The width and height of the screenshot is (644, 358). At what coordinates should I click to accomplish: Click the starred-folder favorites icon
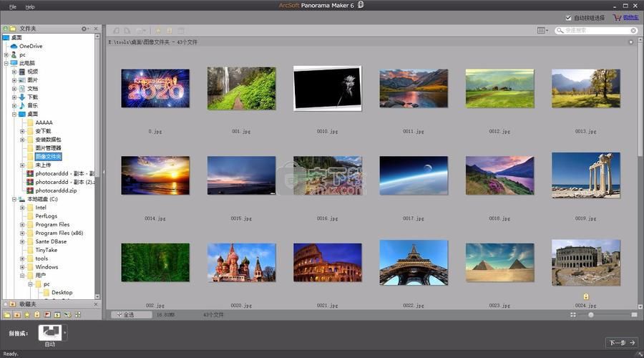tap(17, 315)
